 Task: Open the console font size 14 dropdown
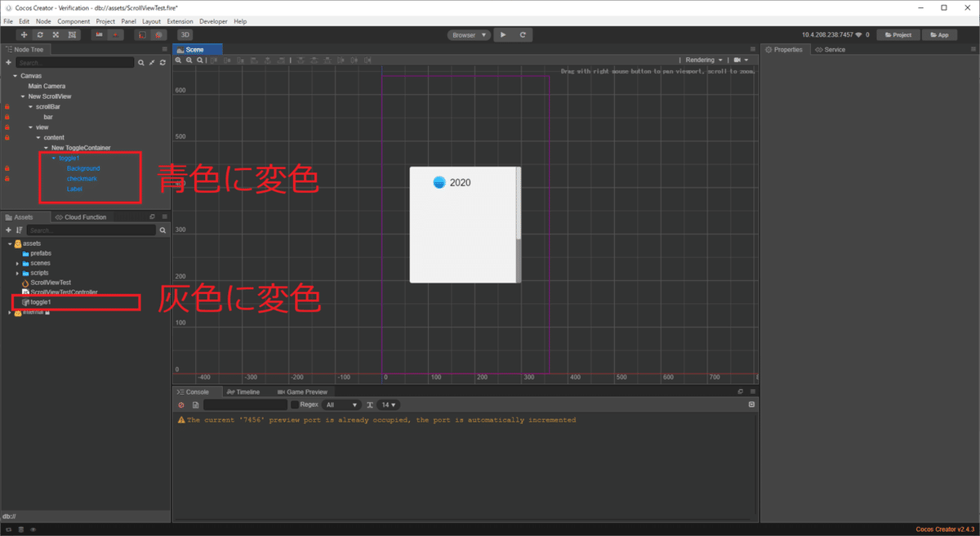(389, 404)
